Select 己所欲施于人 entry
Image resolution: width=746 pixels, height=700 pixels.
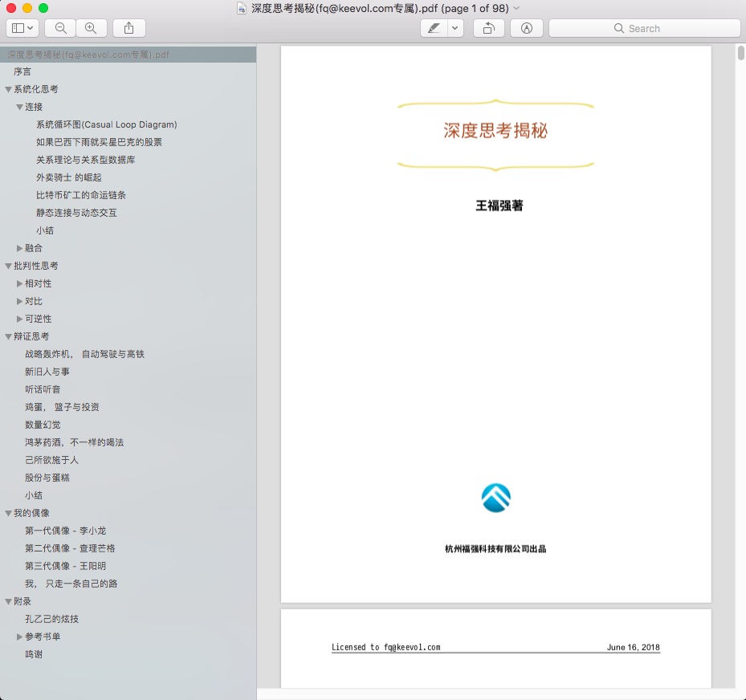(x=52, y=460)
